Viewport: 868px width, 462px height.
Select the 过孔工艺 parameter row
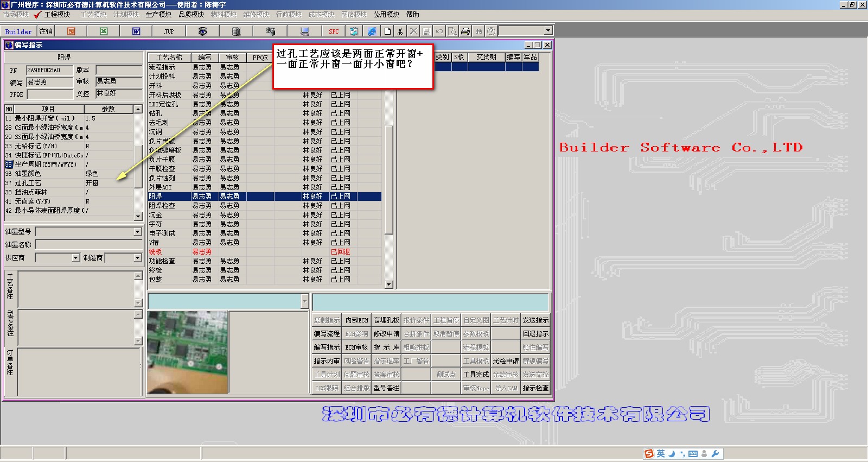69,183
